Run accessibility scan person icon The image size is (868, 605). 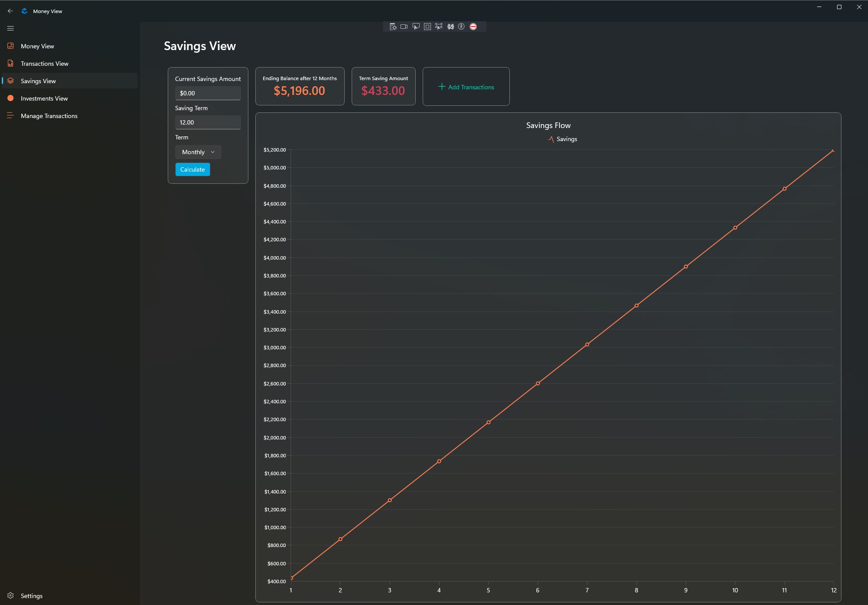coord(461,27)
